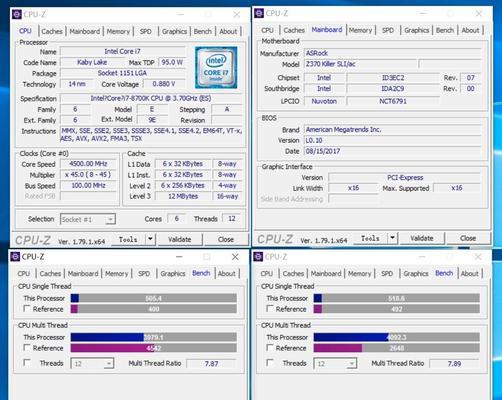The width and height of the screenshot is (502, 400).
Task: Click Bus Speed value 100.00 MHz
Action: pyautogui.click(x=88, y=186)
